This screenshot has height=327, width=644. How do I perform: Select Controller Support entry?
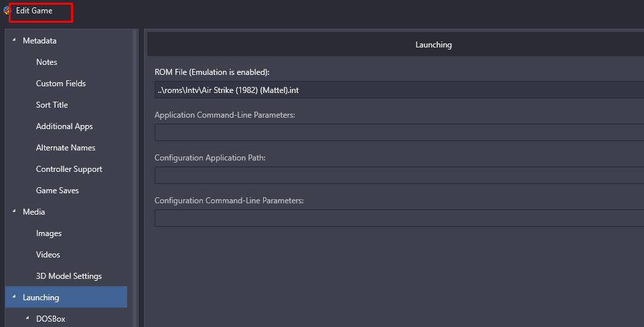[69, 169]
